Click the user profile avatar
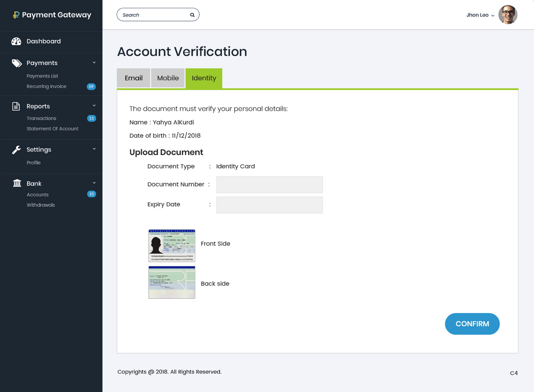The height and width of the screenshot is (392, 534). pos(508,15)
